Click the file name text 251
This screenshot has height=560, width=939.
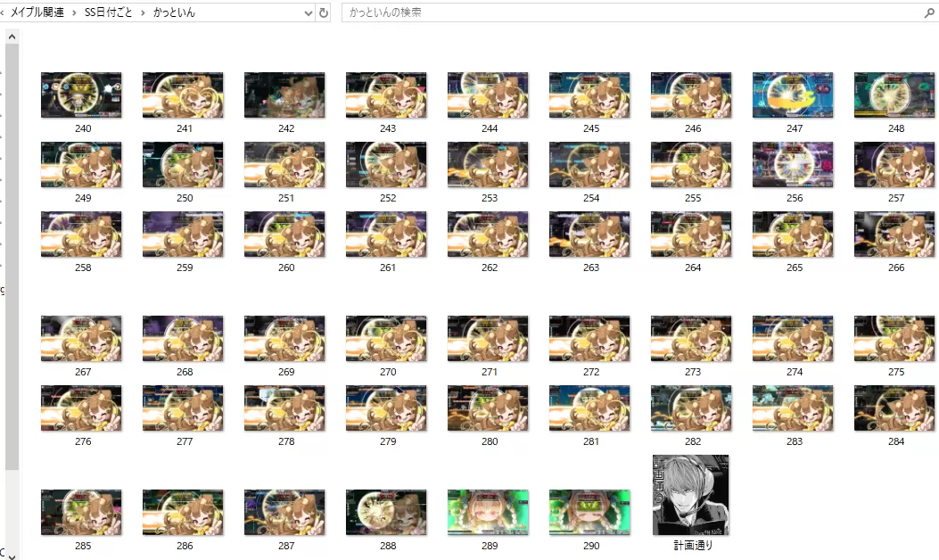(x=286, y=198)
